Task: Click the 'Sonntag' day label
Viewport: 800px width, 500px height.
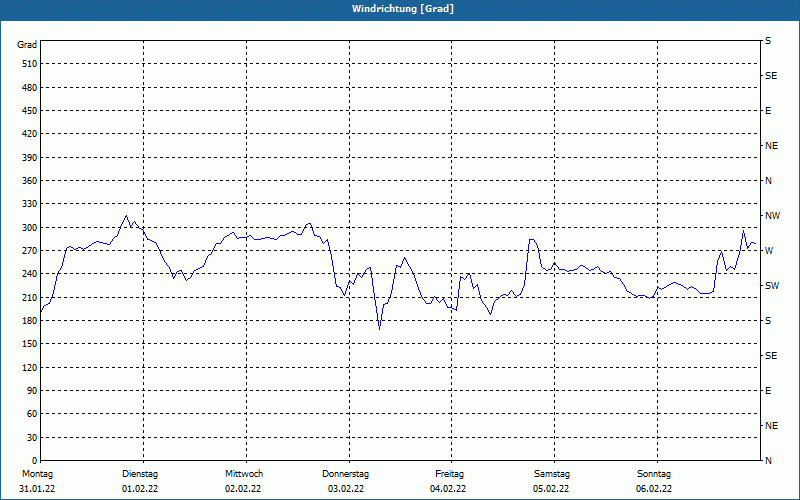Action: pyautogui.click(x=654, y=474)
